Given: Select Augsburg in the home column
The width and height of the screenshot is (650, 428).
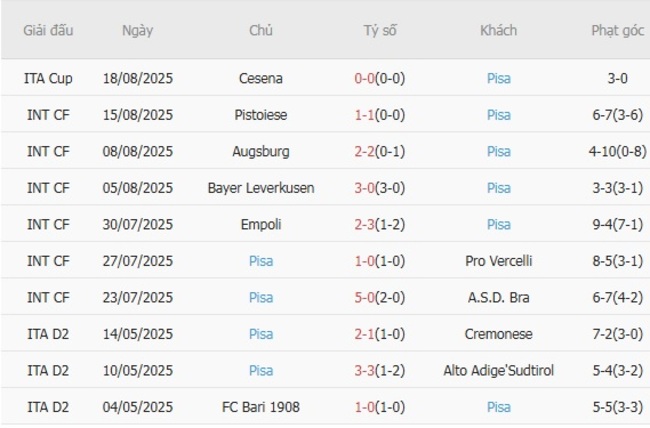Looking at the screenshot, I should coord(261,151).
